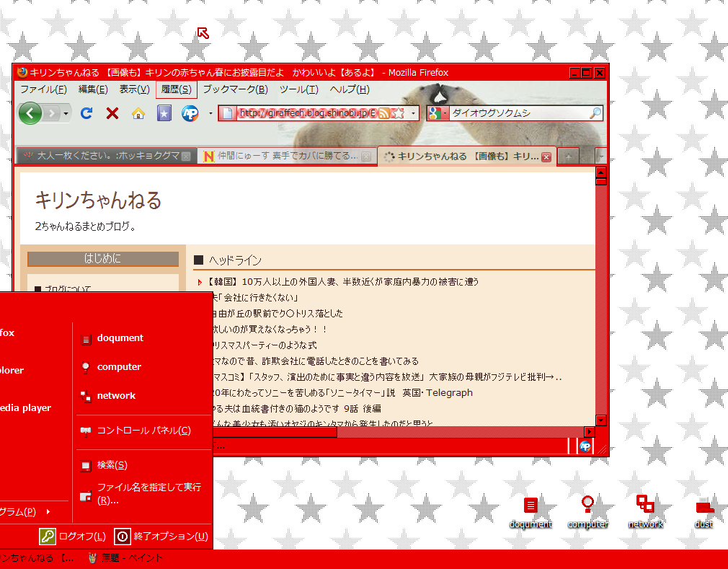Expand programs submenu arrow
Screen dimensions: 728x569
pyautogui.click(x=48, y=512)
